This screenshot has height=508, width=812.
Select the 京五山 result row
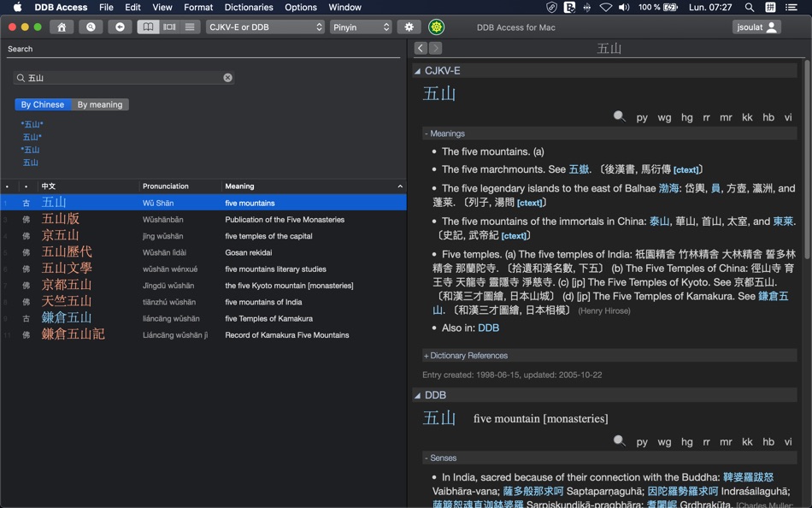(x=203, y=236)
